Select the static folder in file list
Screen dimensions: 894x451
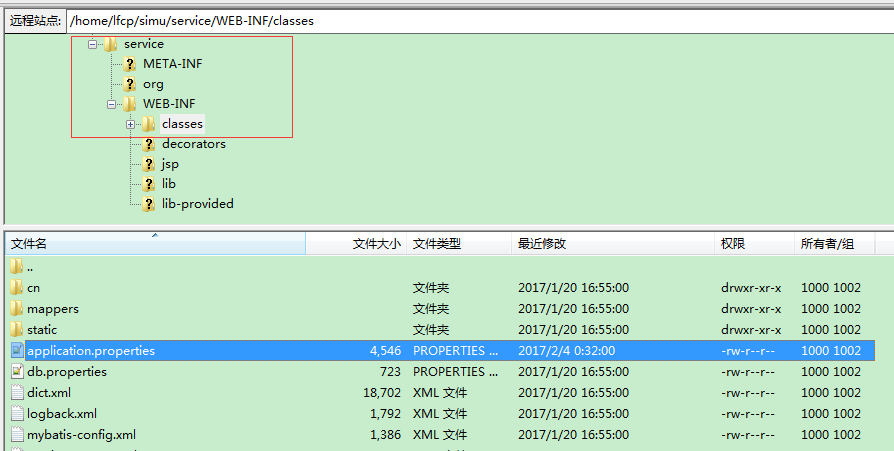tap(42, 330)
